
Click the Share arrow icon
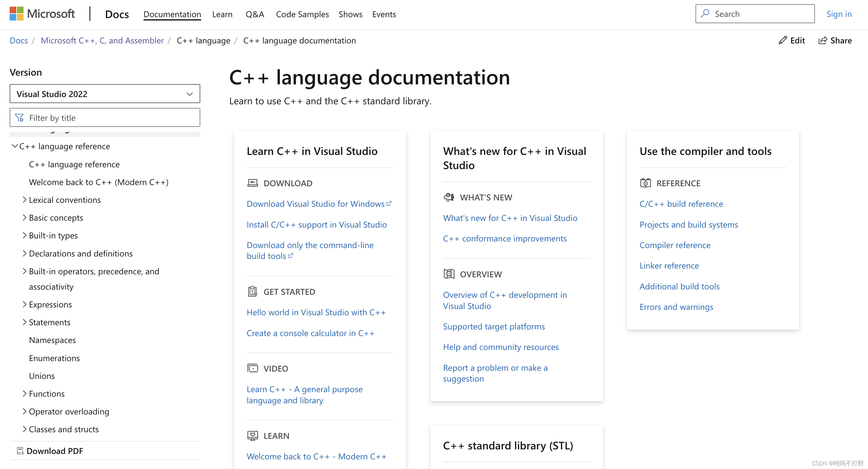coord(823,40)
